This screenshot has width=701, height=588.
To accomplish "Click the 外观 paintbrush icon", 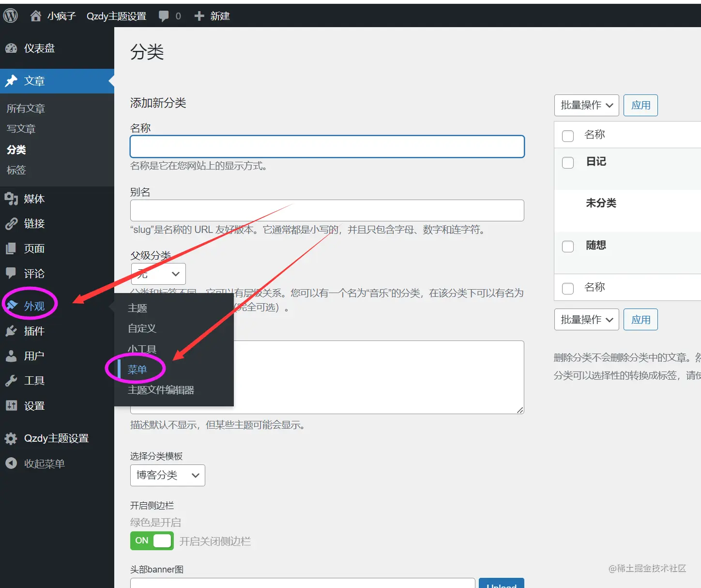I will pos(11,306).
